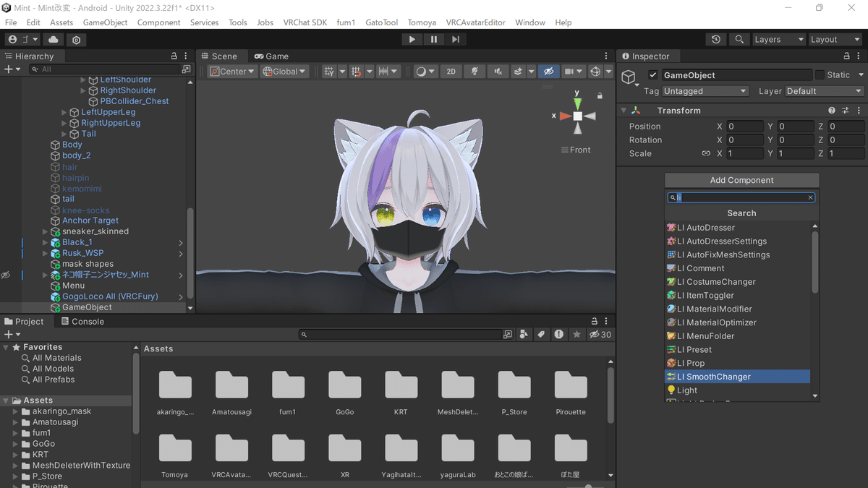
Task: Toggle 2D view mode in Scene
Action: [451, 72]
